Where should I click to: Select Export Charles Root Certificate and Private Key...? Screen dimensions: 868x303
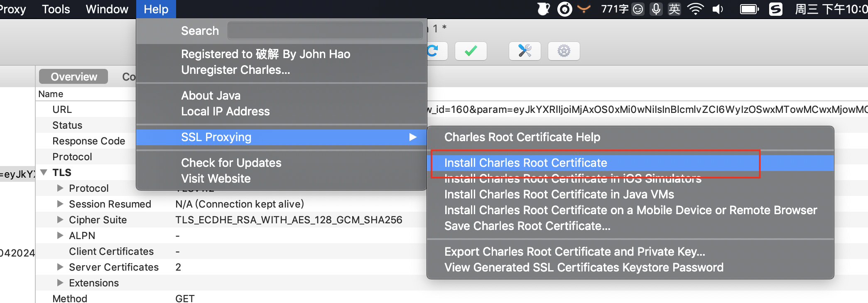(630, 252)
